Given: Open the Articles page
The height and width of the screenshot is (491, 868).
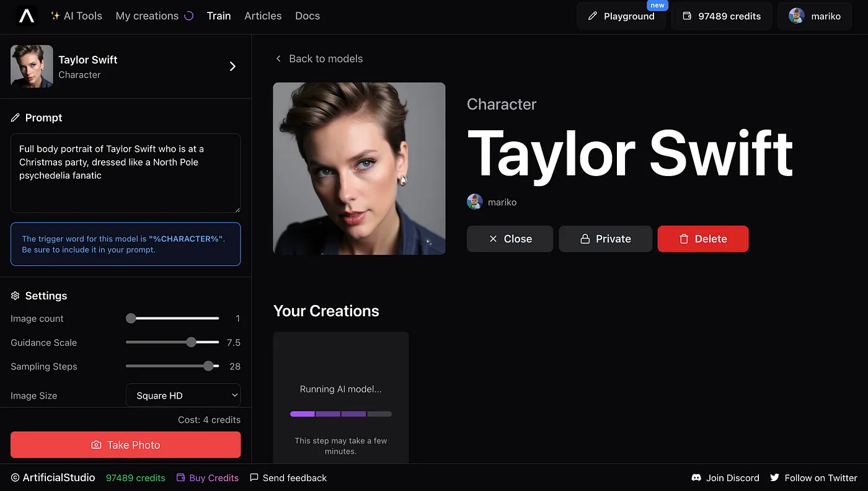Looking at the screenshot, I should click(263, 16).
